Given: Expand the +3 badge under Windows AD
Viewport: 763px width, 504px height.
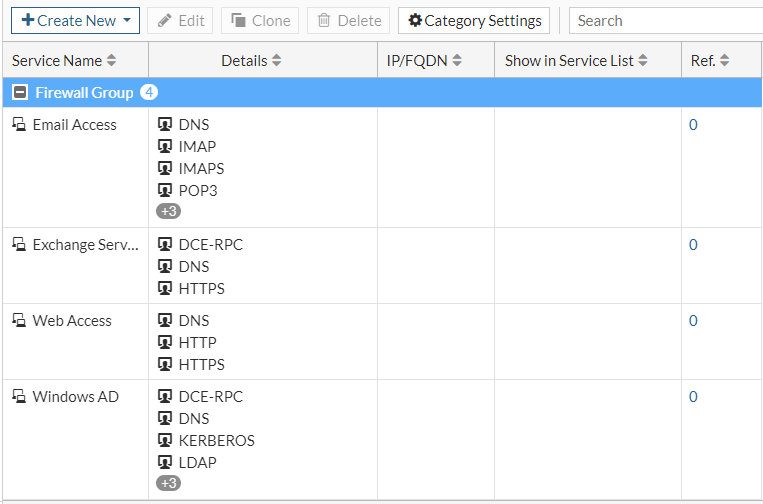Looking at the screenshot, I should click(x=168, y=484).
